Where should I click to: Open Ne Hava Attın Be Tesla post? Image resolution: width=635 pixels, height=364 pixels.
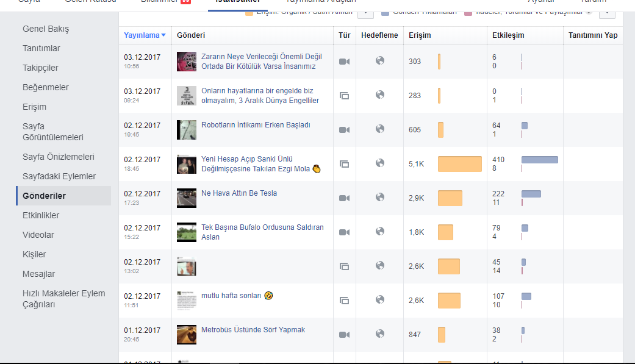pyautogui.click(x=239, y=193)
